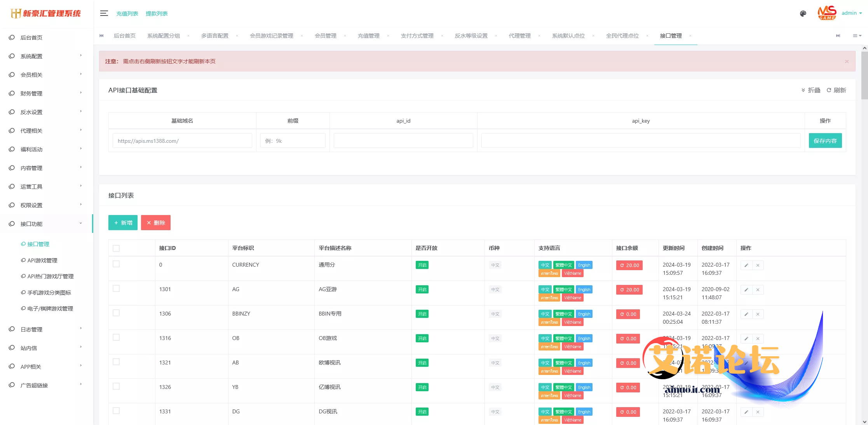Check the select-all checkbox in table header
Viewport: 868px width, 425px height.
point(116,248)
